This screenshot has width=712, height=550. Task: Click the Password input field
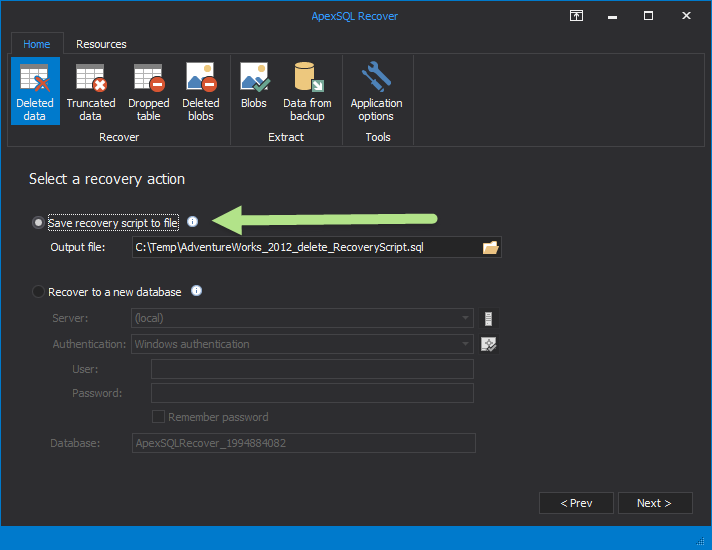(x=312, y=393)
